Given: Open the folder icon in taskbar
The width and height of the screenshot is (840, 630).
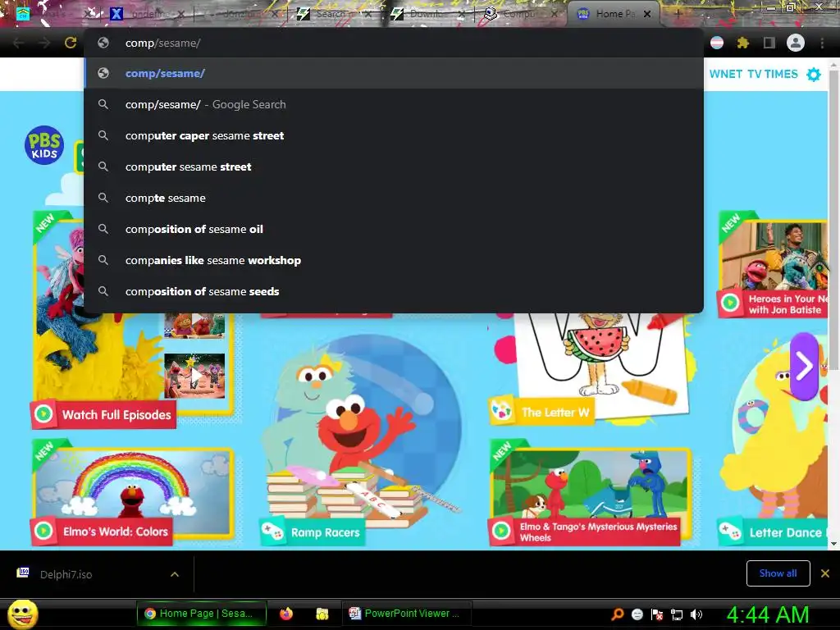Looking at the screenshot, I should 322,614.
